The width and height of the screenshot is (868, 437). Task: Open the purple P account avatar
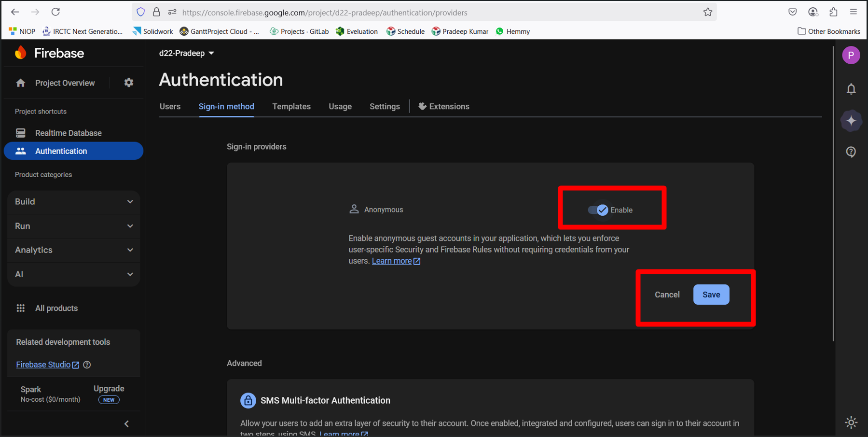point(851,55)
